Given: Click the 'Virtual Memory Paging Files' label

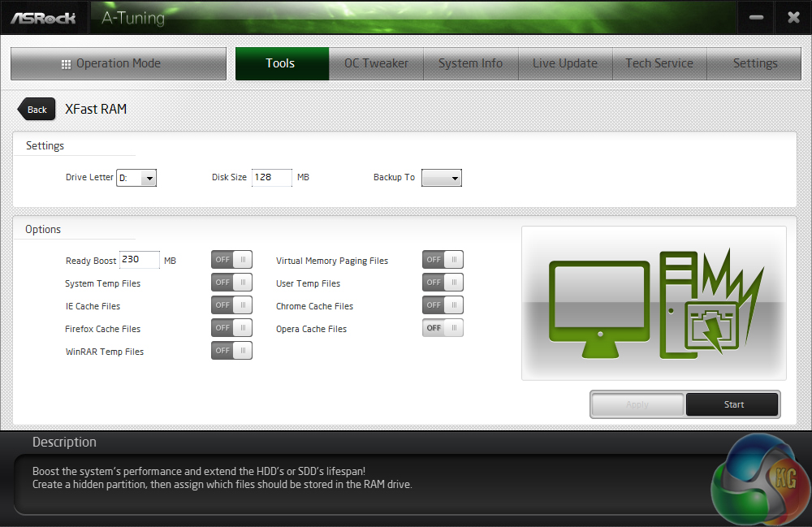Looking at the screenshot, I should [x=332, y=261].
